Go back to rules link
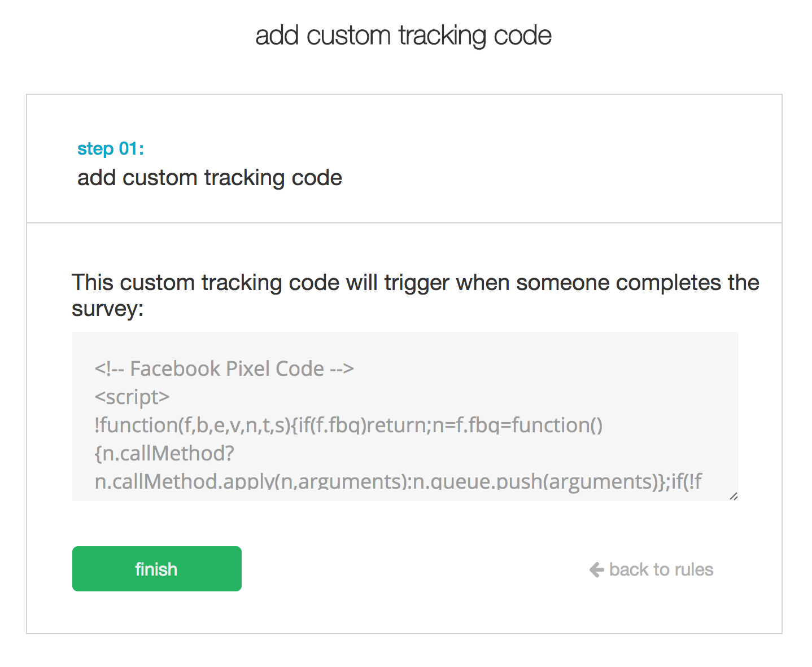 661,569
